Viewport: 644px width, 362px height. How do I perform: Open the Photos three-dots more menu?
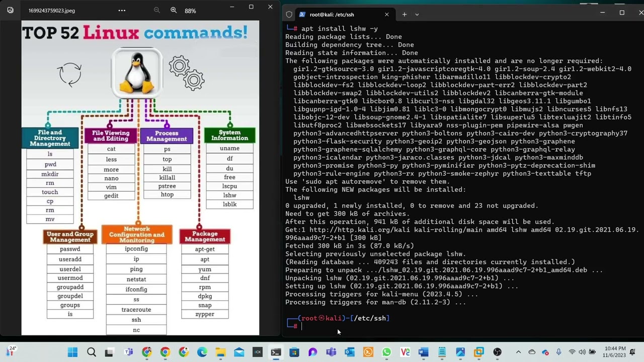point(122,10)
